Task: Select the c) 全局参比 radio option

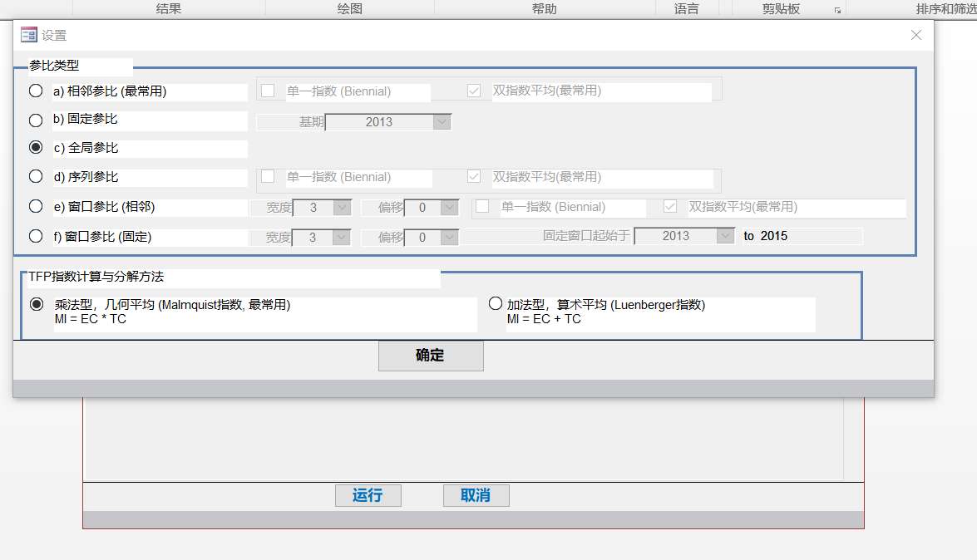Action: tap(35, 147)
